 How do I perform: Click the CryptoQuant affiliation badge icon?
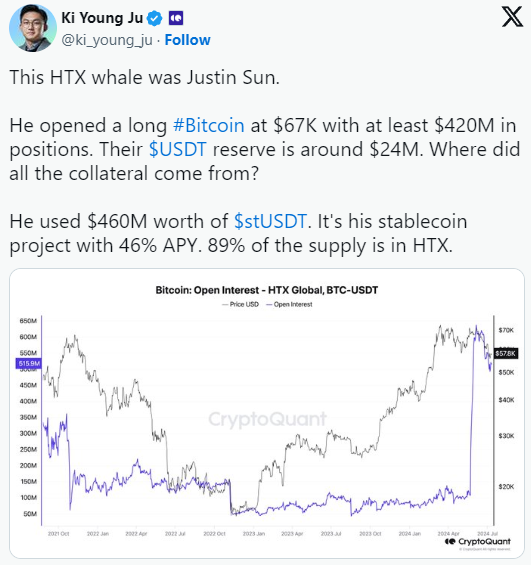[176, 18]
